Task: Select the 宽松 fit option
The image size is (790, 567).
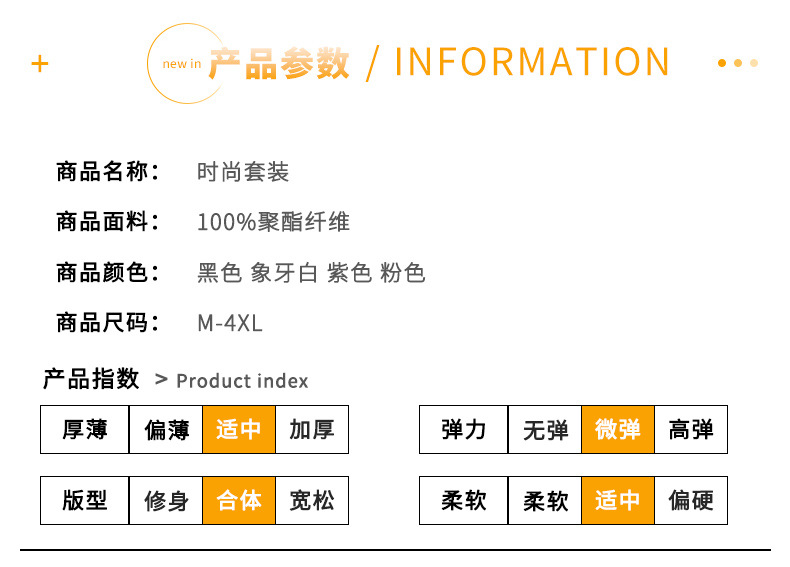Action: 312,500
